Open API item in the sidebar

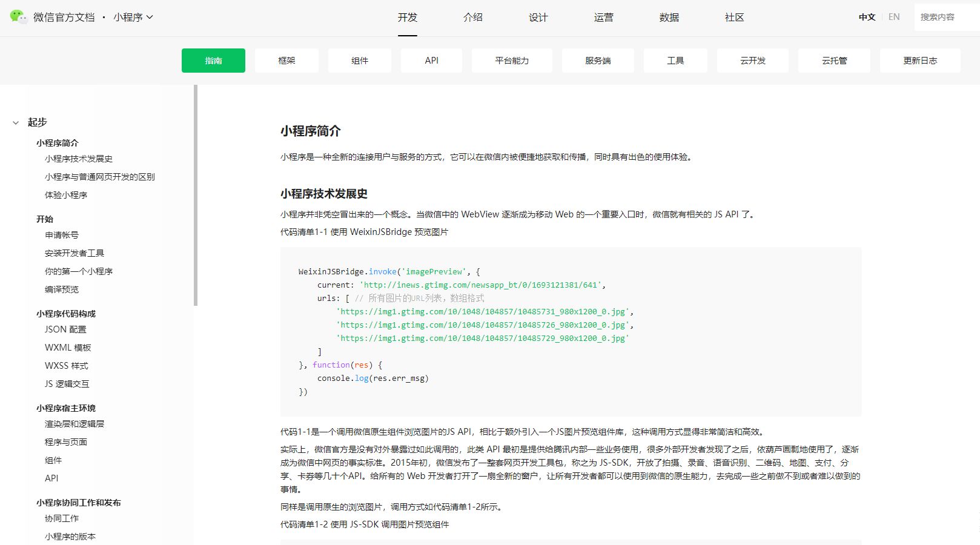pos(51,478)
